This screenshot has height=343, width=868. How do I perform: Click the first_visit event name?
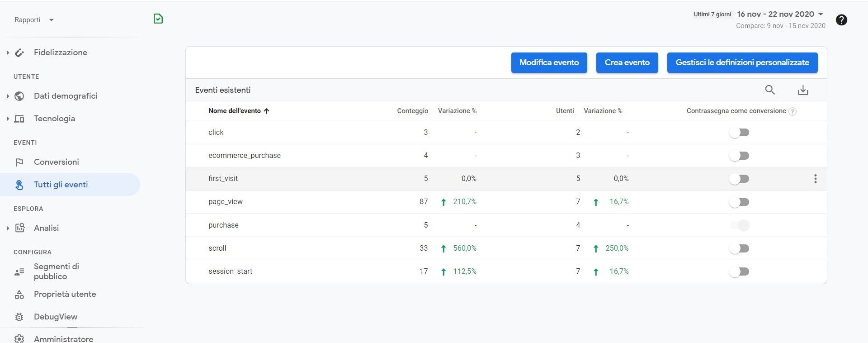[223, 179]
